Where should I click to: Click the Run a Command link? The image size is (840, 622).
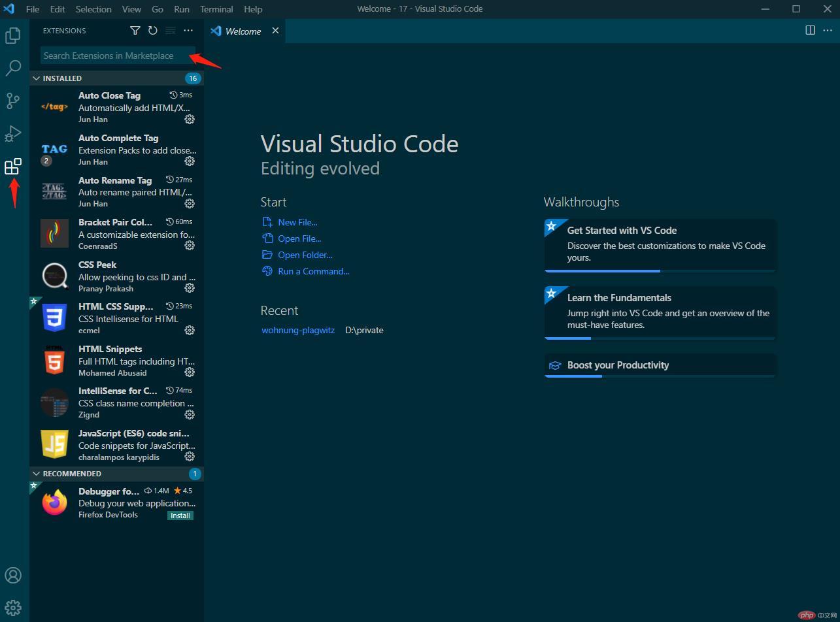(x=314, y=271)
